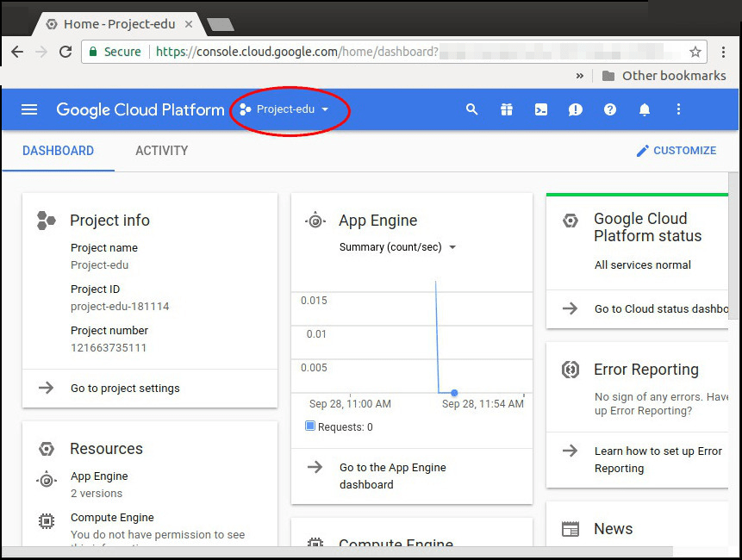This screenshot has width=742, height=560.
Task: Open App Engine resource link
Action: tap(99, 476)
